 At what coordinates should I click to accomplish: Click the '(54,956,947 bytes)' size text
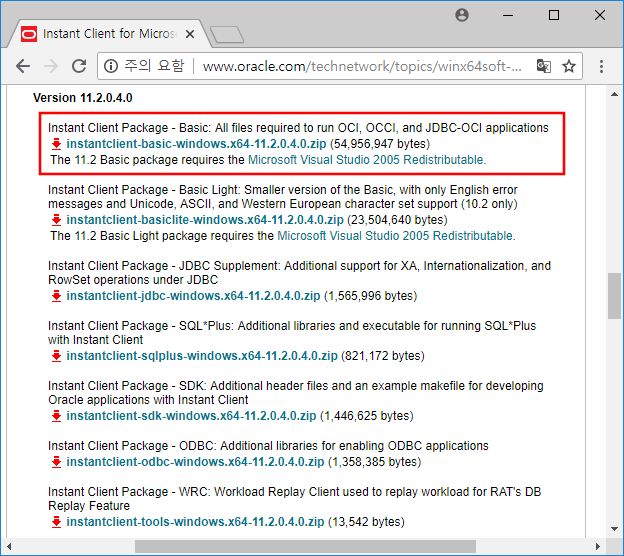[x=380, y=144]
